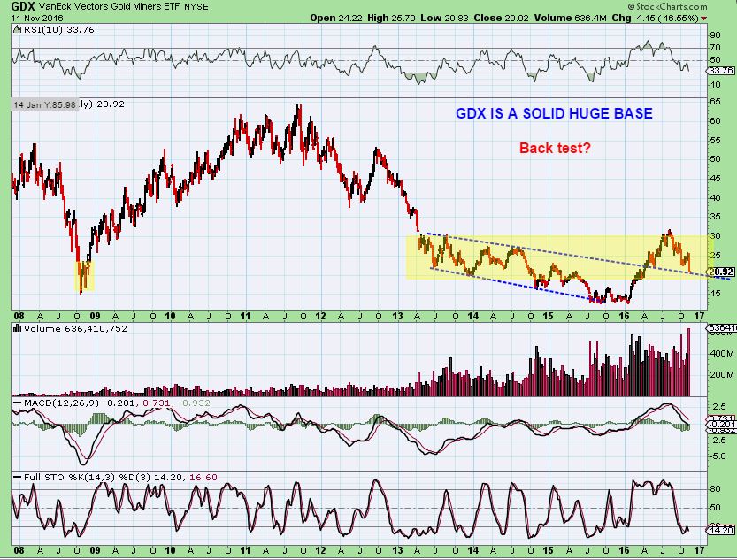
Task: Click the GDX IS A SOLID HUGE BASE annotation
Action: [554, 113]
